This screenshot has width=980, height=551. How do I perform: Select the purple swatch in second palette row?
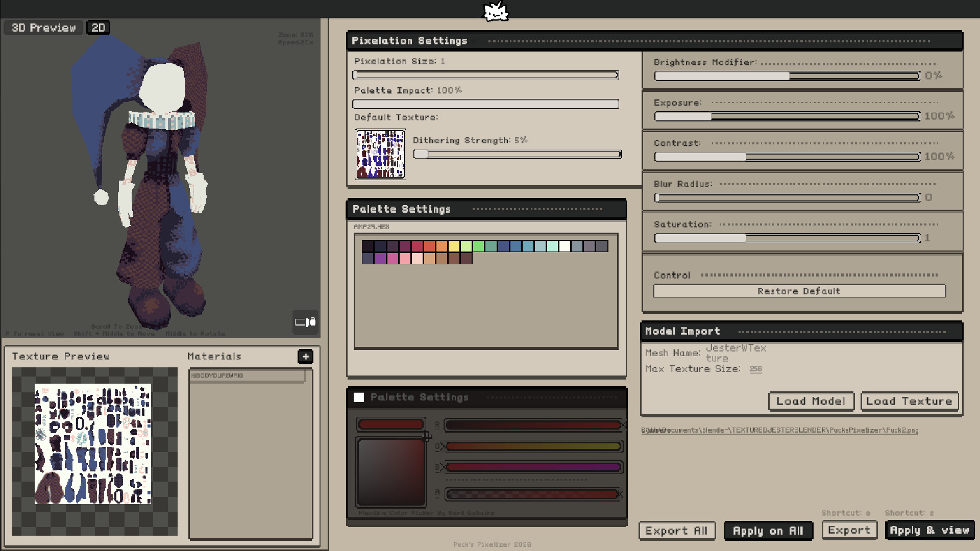[x=380, y=259]
